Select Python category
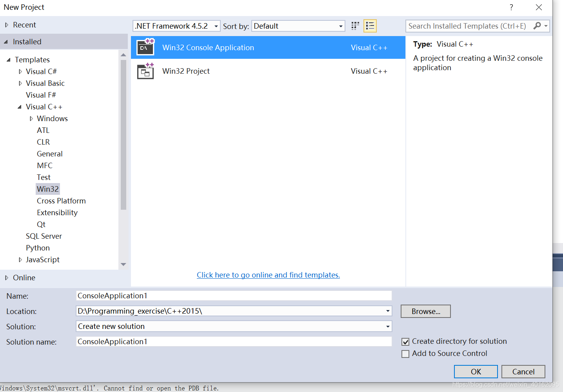Viewport: 563px width, 392px height. (x=38, y=248)
